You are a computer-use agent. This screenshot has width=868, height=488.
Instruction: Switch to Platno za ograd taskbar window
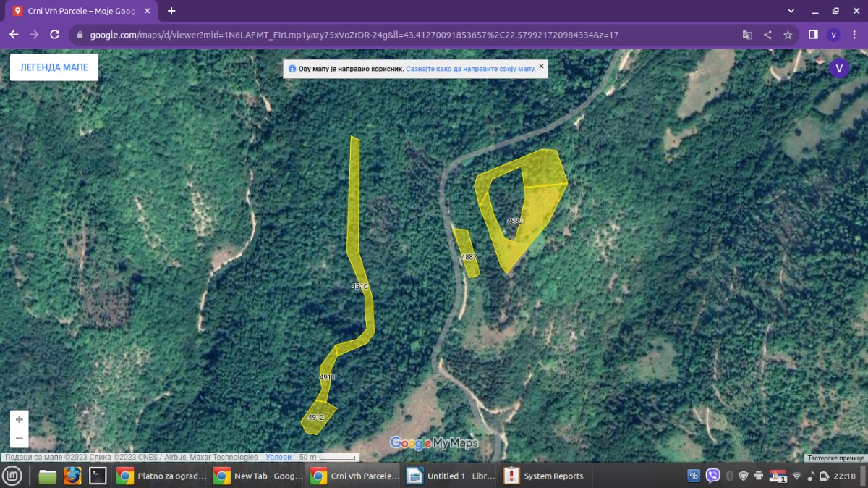tap(162, 476)
